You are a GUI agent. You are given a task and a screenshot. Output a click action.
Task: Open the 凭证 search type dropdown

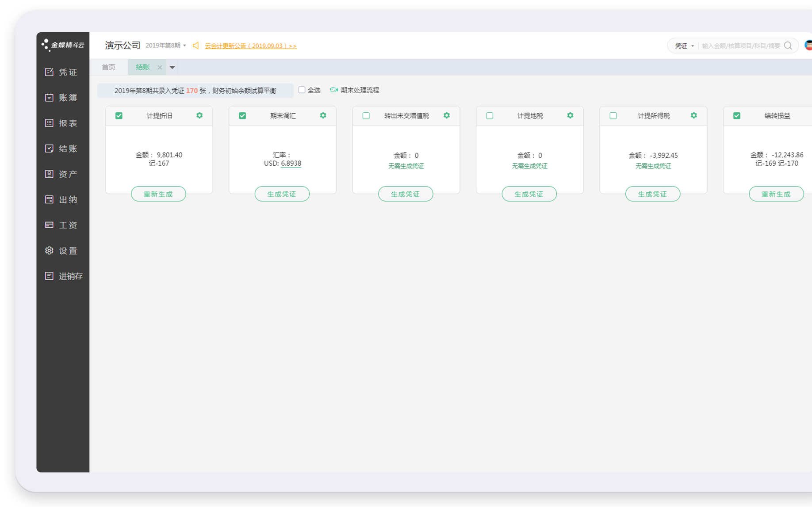pyautogui.click(x=684, y=46)
